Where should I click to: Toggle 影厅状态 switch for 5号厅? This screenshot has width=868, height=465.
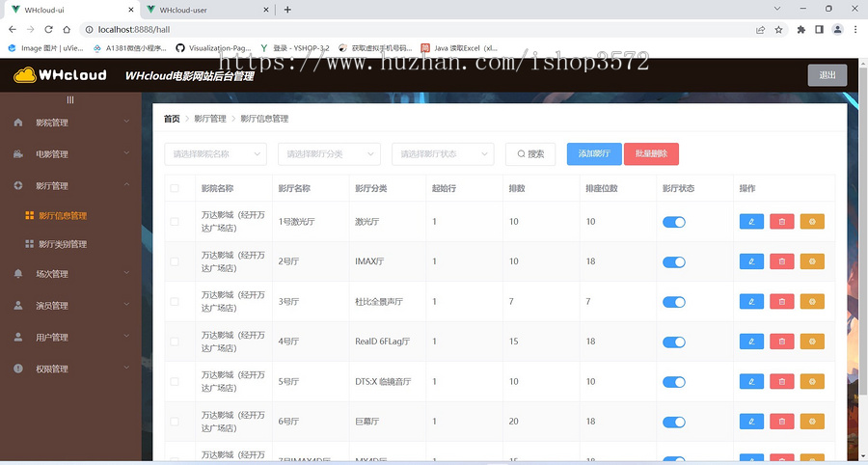674,382
